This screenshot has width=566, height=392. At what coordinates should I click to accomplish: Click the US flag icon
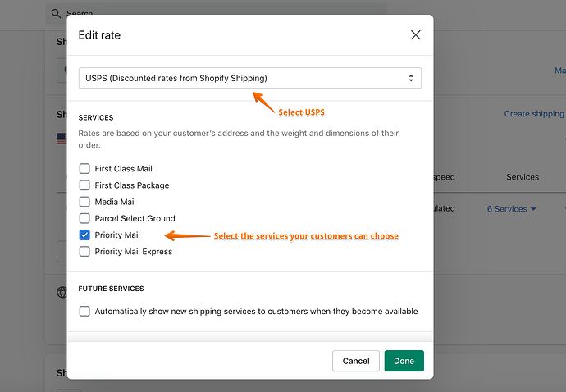62,139
